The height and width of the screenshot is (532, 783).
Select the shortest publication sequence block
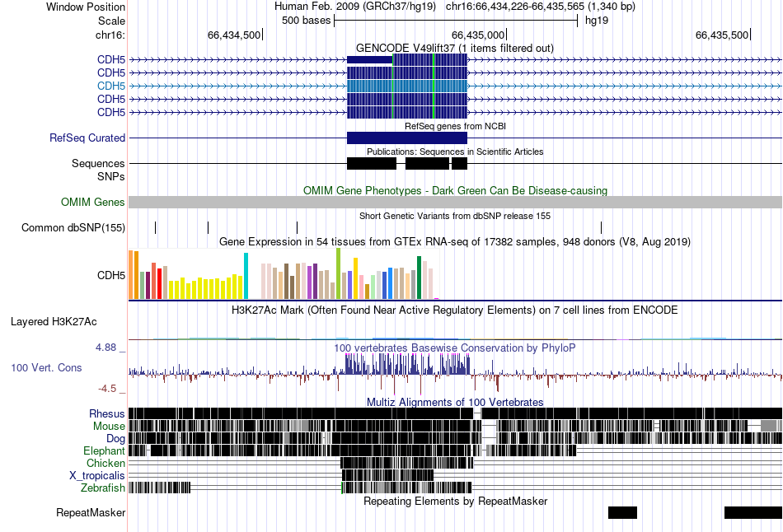(x=459, y=163)
